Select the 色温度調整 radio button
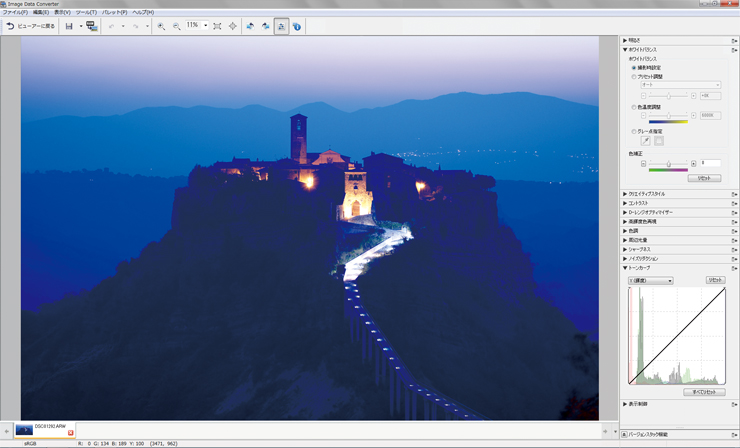The width and height of the screenshot is (740, 448). [634, 107]
